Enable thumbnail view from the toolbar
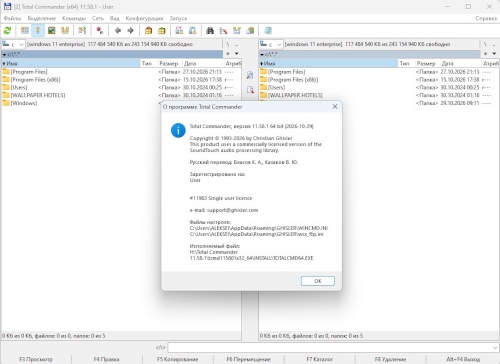Viewport: 500px width, 364px height. click(51, 31)
